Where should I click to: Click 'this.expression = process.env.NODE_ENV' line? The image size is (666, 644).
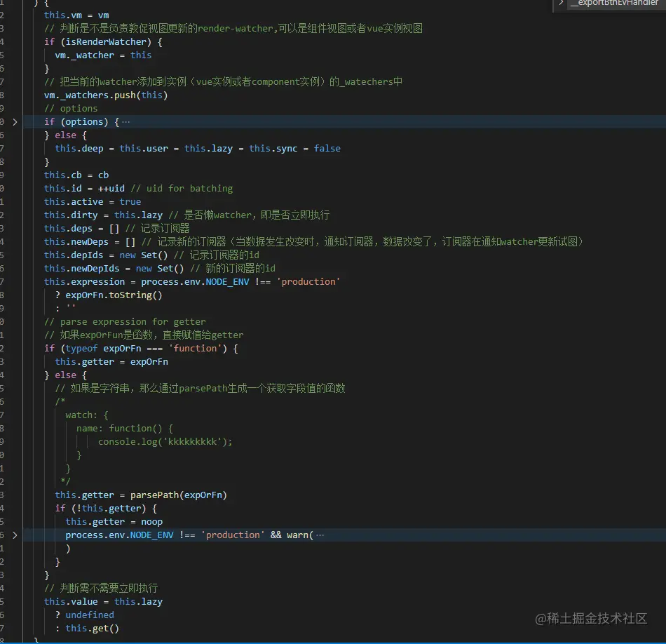tap(192, 282)
